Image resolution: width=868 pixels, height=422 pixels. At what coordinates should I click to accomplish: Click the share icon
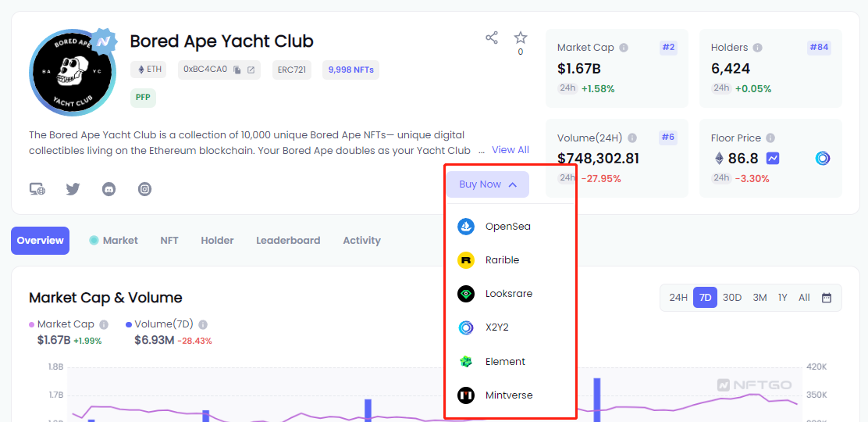pos(492,38)
